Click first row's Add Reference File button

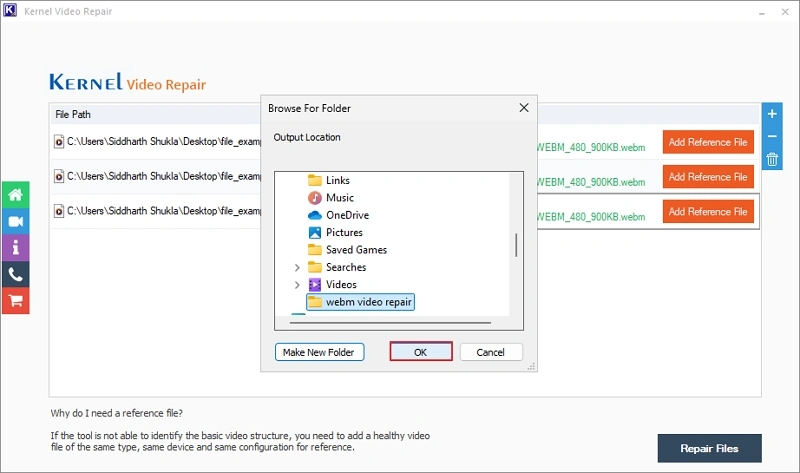[708, 142]
